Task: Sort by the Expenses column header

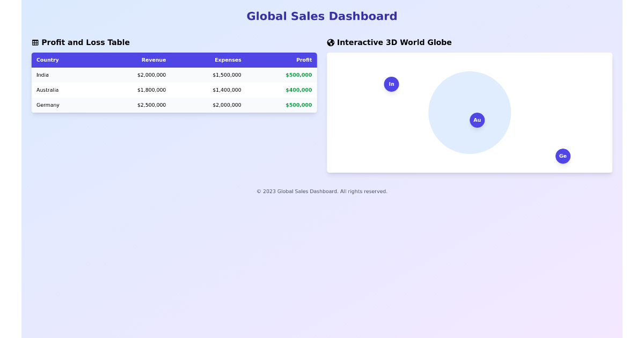Action: [x=228, y=60]
